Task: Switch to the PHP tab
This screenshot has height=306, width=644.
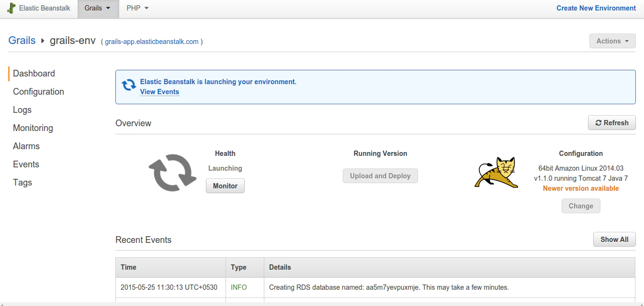Action: (x=133, y=8)
